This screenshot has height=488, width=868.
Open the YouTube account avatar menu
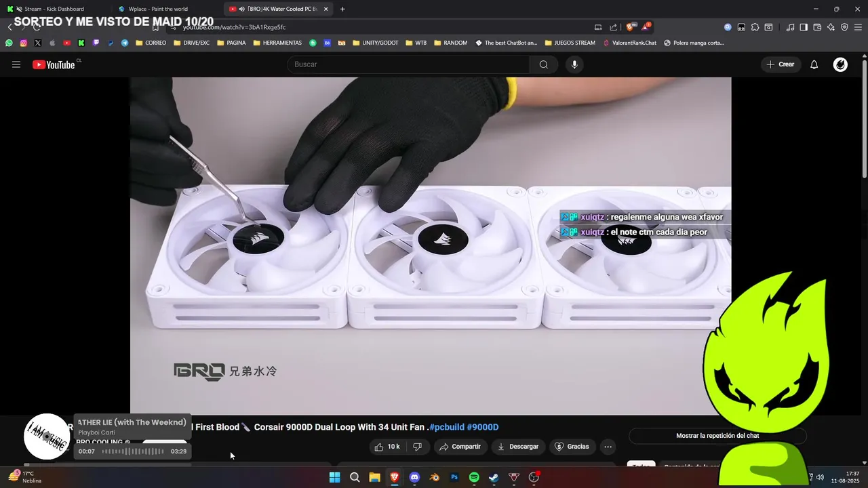840,64
